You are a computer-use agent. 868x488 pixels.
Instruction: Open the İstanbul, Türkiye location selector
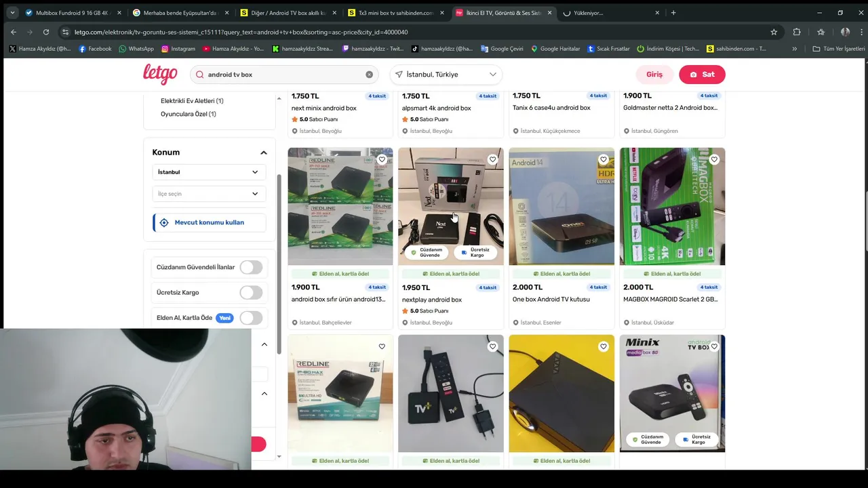pyautogui.click(x=446, y=75)
